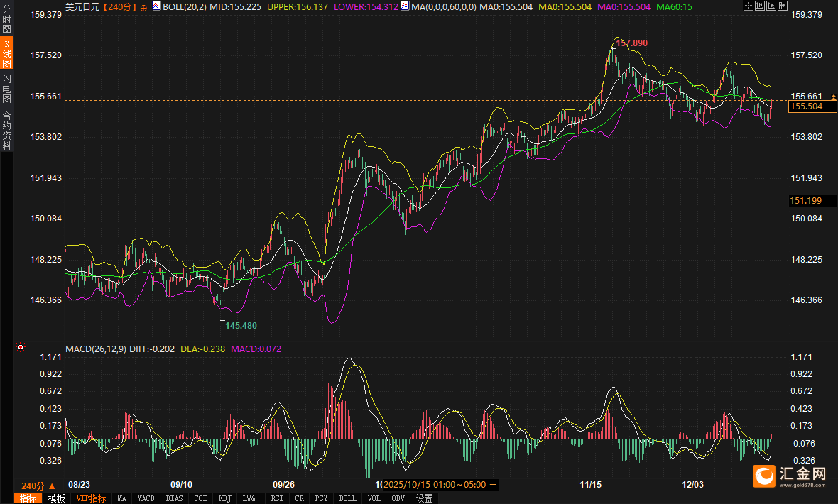The image size is (838, 504).
Task: Toggle the VOL indicator
Action: point(374,498)
